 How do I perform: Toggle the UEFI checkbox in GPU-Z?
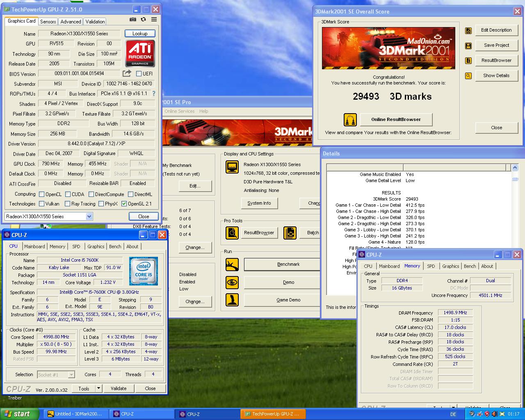(139, 74)
